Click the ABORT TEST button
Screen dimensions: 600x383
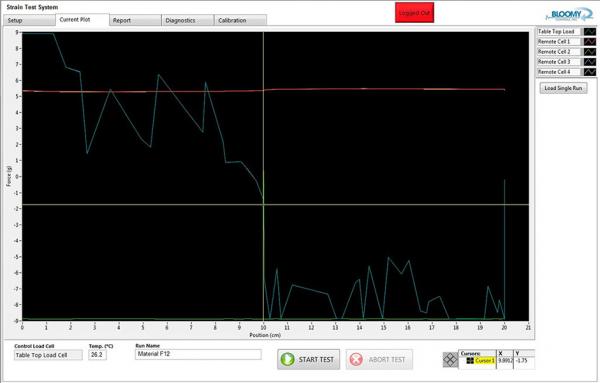click(x=379, y=359)
